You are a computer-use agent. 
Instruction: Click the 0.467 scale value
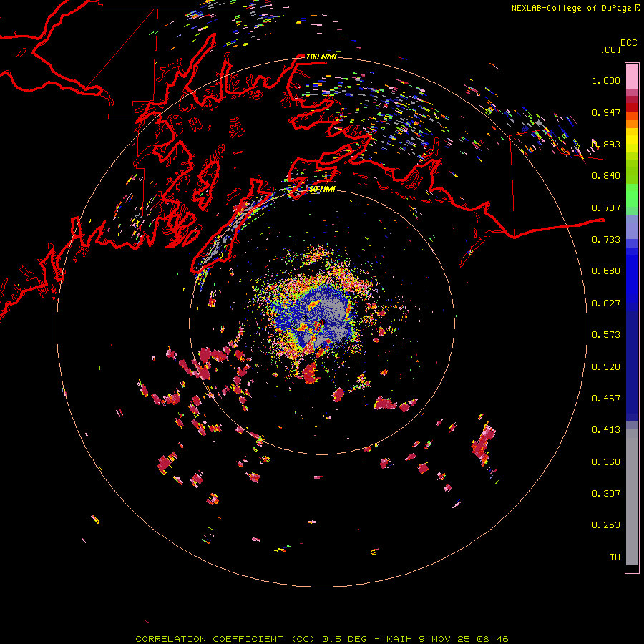[606, 399]
